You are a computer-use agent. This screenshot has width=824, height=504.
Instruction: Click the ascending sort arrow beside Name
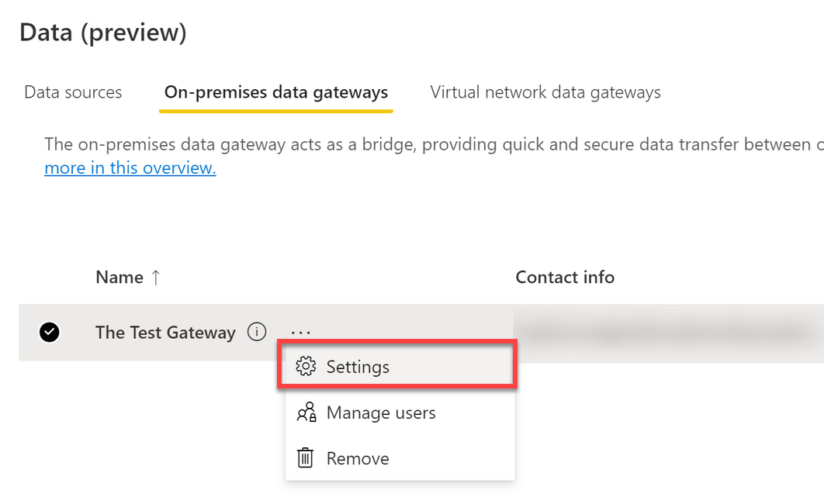pyautogui.click(x=155, y=278)
